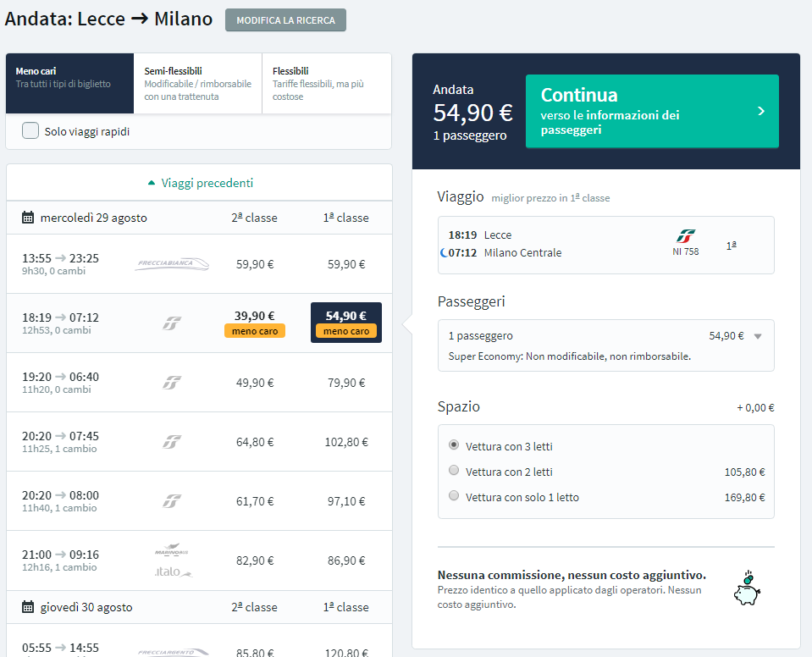Select Vettura con 2 letti option

454,470
